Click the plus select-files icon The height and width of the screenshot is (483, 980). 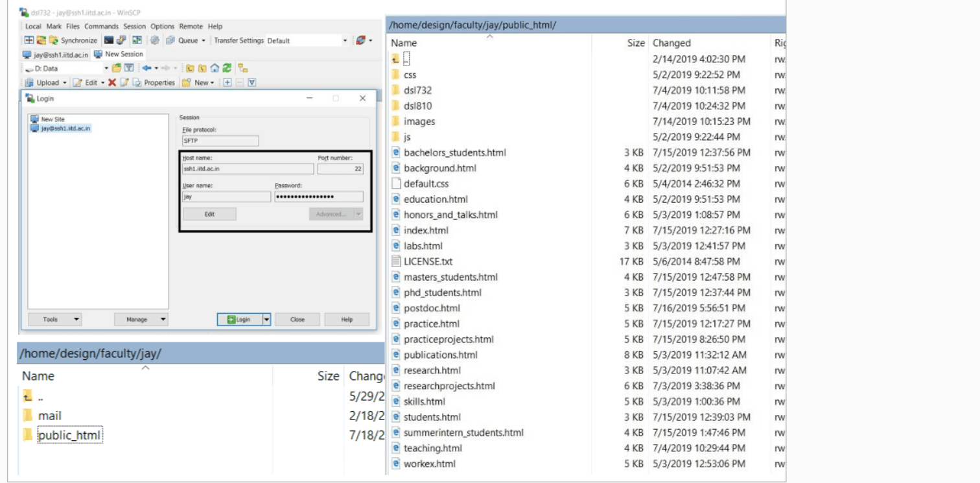click(227, 83)
